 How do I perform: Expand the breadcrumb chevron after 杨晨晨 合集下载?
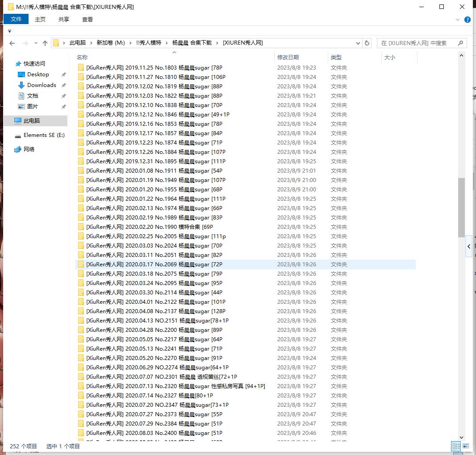(x=217, y=43)
